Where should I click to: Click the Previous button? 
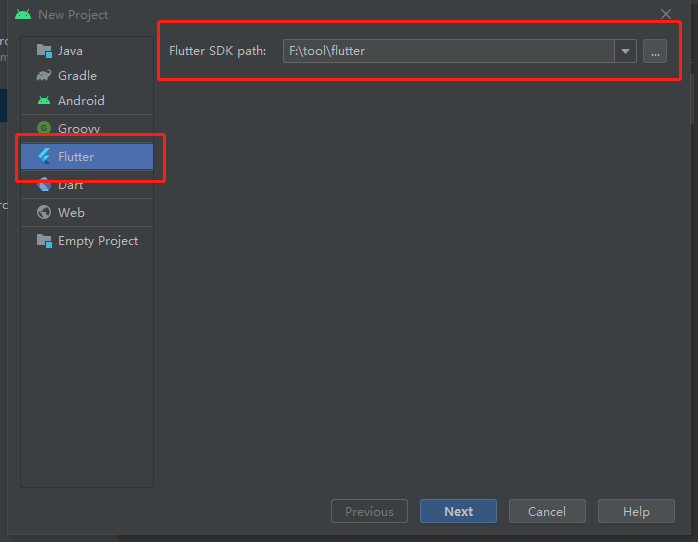[369, 511]
